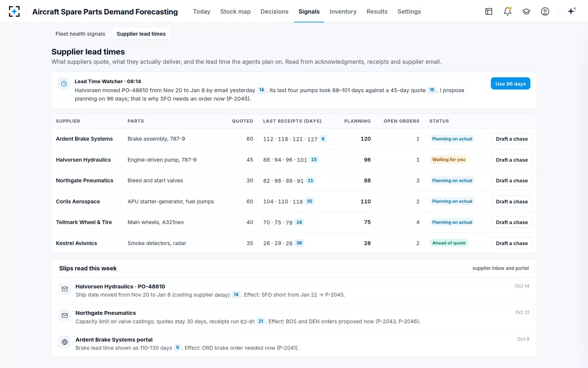Go to the Today tab
588x368 pixels.
[202, 11]
